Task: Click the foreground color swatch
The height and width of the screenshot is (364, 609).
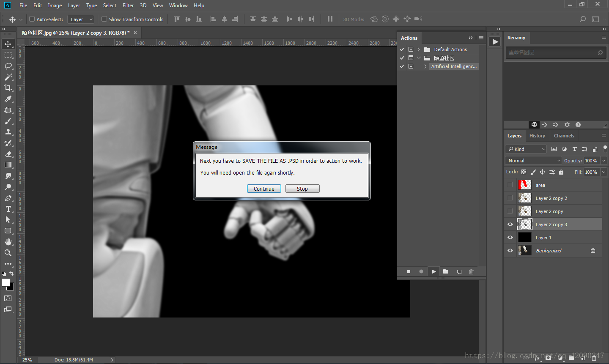Action: tap(5, 283)
